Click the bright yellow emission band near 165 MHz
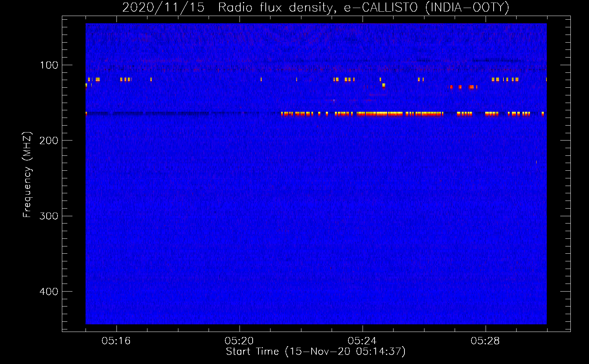589x364 pixels. pos(380,114)
